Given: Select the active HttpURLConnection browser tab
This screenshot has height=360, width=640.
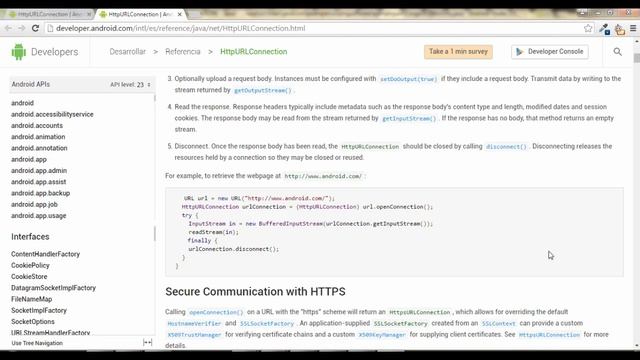Looking at the screenshot, I should click(140, 14).
